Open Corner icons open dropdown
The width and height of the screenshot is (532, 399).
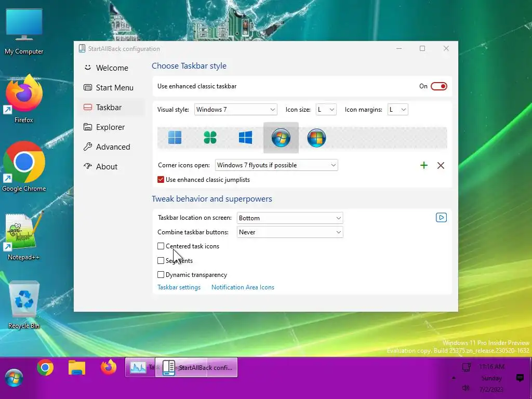[x=276, y=165]
